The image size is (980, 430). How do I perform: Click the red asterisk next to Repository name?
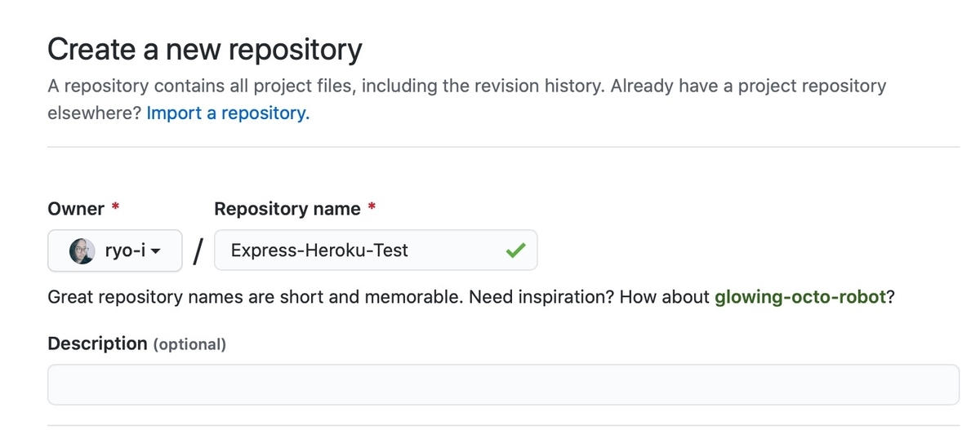(x=372, y=207)
